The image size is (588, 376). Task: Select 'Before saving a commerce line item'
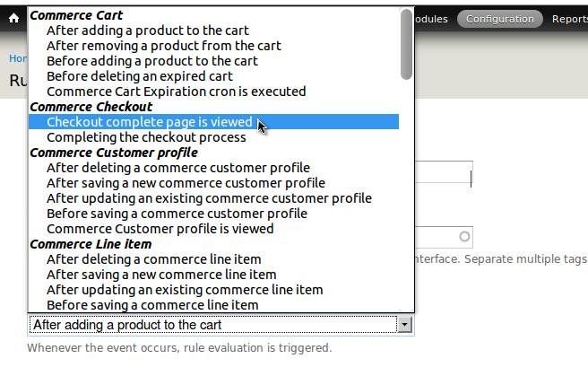[152, 305]
